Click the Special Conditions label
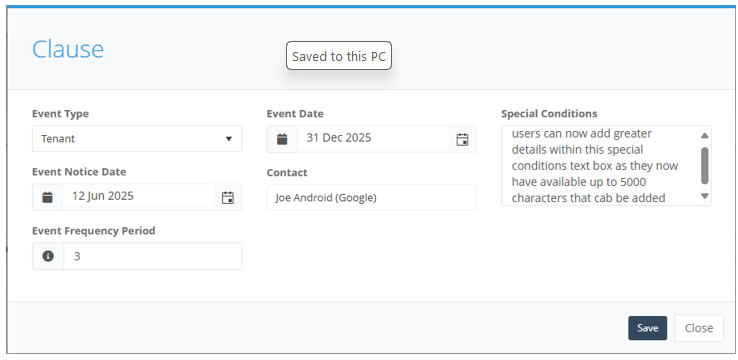This screenshot has height=360, width=738. tap(549, 113)
